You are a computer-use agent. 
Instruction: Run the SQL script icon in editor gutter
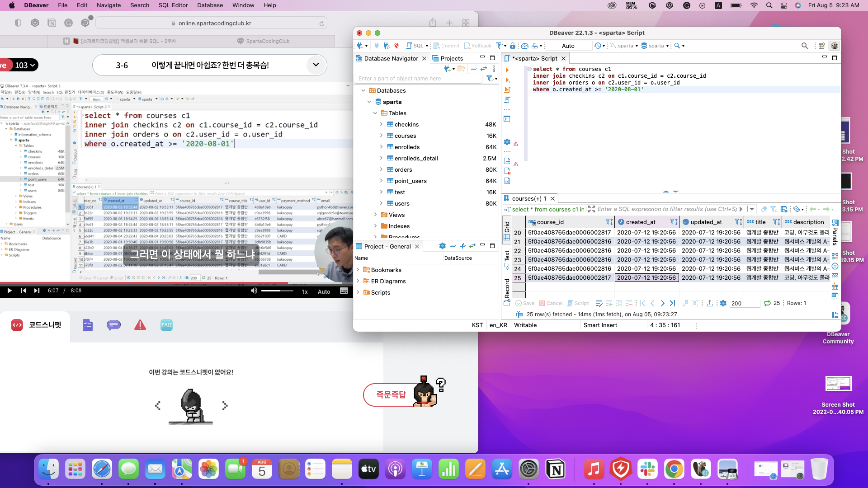[x=507, y=90]
